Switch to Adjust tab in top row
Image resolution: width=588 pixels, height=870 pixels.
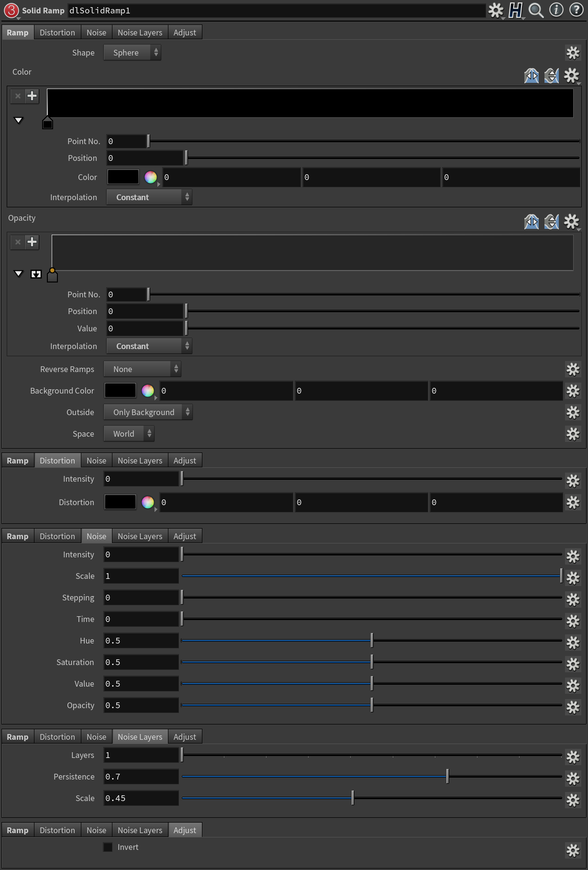pyautogui.click(x=185, y=33)
